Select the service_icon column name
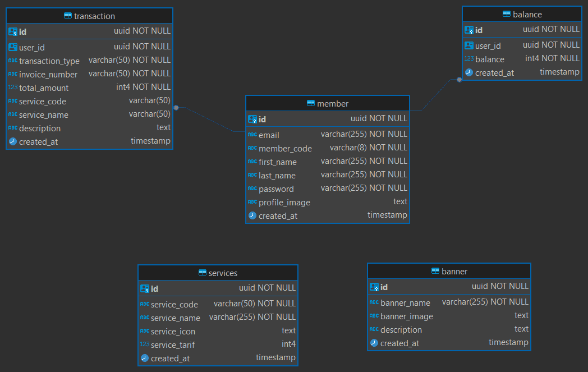 [173, 332]
